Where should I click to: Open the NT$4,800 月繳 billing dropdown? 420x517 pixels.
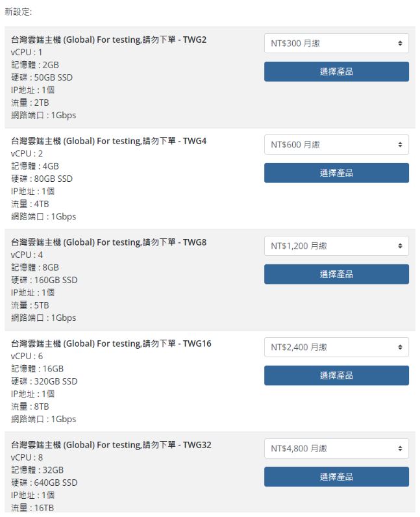(336, 449)
